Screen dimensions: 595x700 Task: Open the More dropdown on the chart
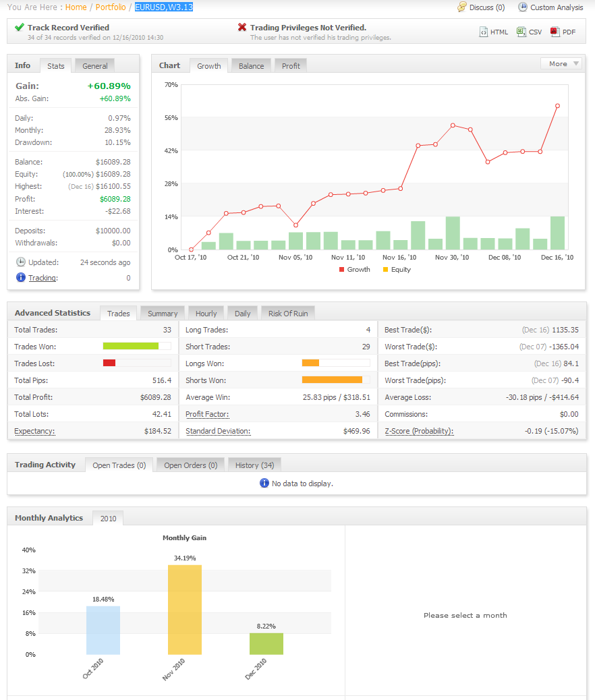point(561,64)
